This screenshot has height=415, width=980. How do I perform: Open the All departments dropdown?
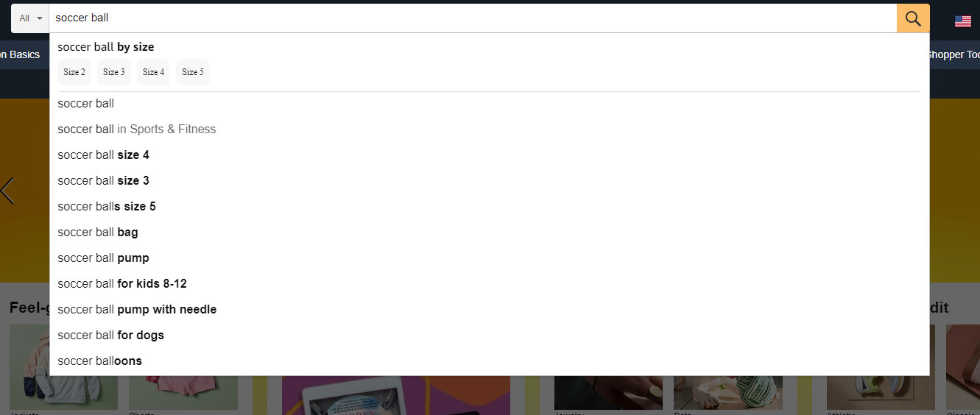click(x=30, y=18)
